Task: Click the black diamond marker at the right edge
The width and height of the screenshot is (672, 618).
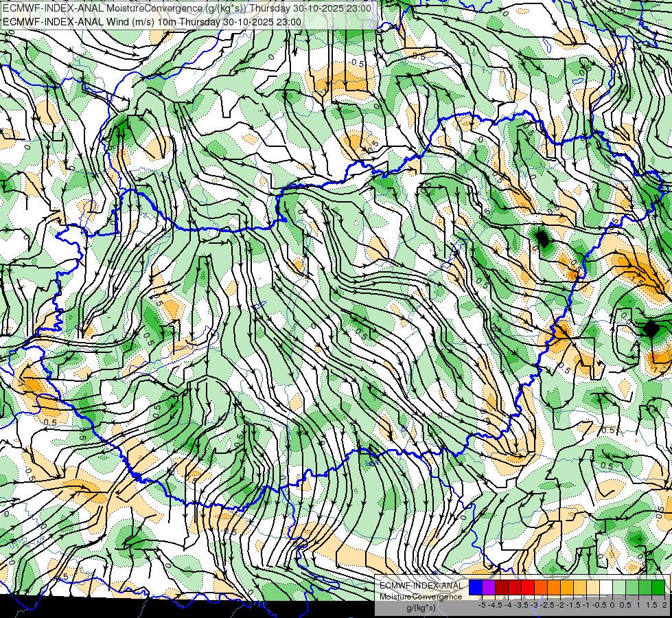Action: click(651, 328)
